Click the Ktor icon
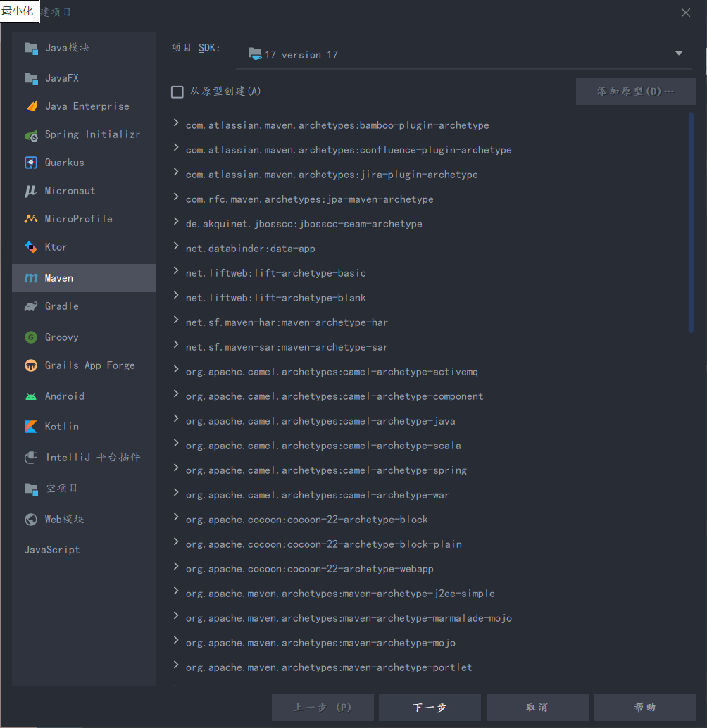This screenshot has height=728, width=707. click(31, 247)
